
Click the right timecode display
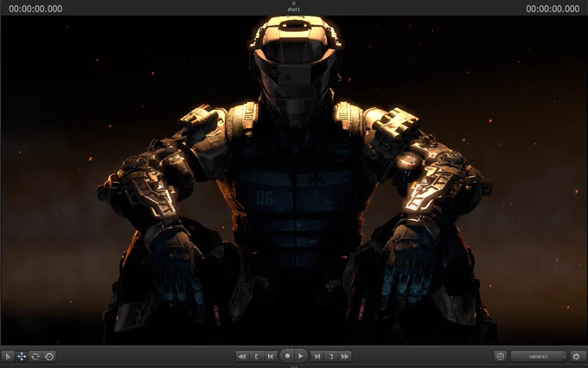(553, 8)
